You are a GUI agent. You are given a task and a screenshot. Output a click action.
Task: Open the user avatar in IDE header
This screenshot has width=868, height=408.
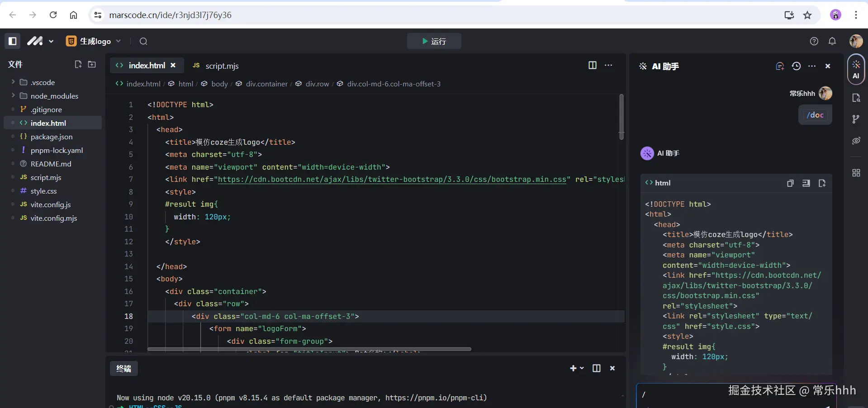(x=856, y=41)
